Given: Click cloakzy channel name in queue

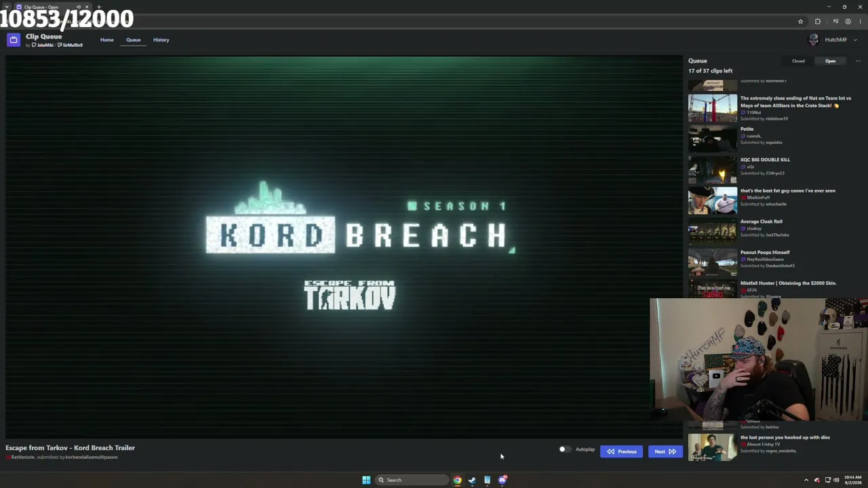Looking at the screenshot, I should [x=754, y=228].
